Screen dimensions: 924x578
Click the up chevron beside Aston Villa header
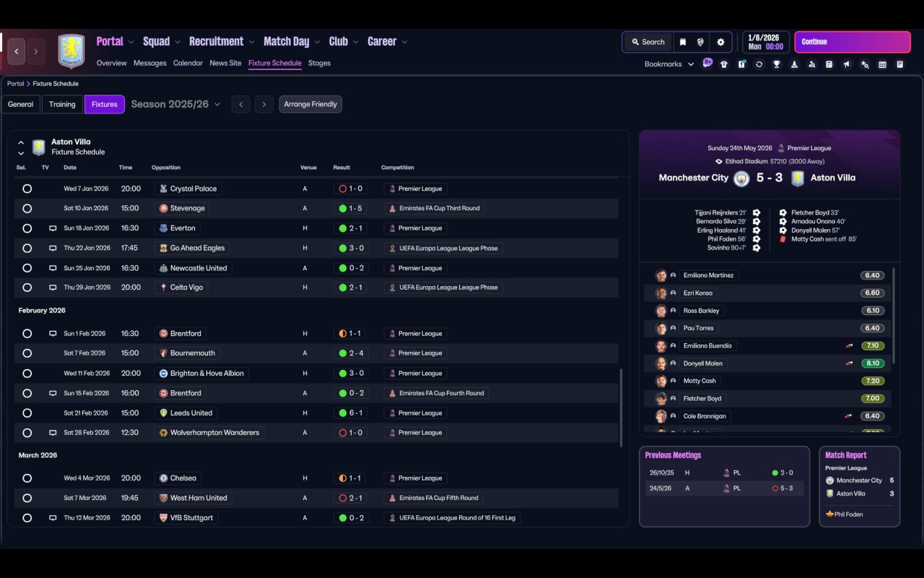click(21, 143)
